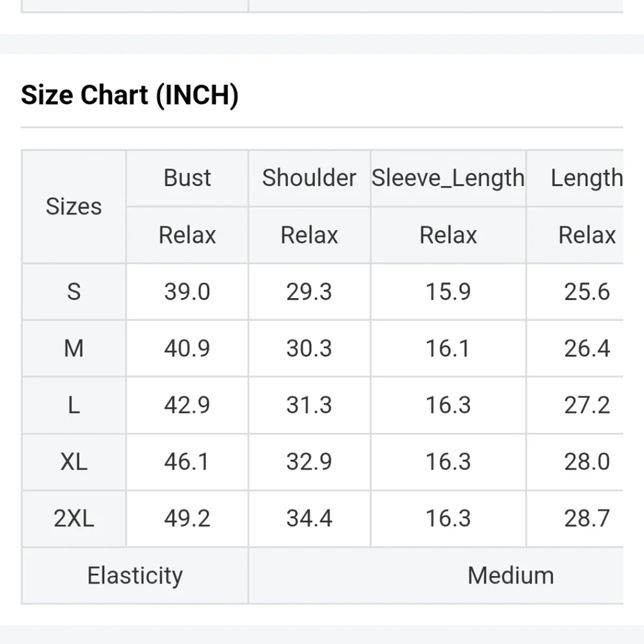Click the Relax subheader under Bust
This screenshot has height=644, width=644.
(187, 235)
